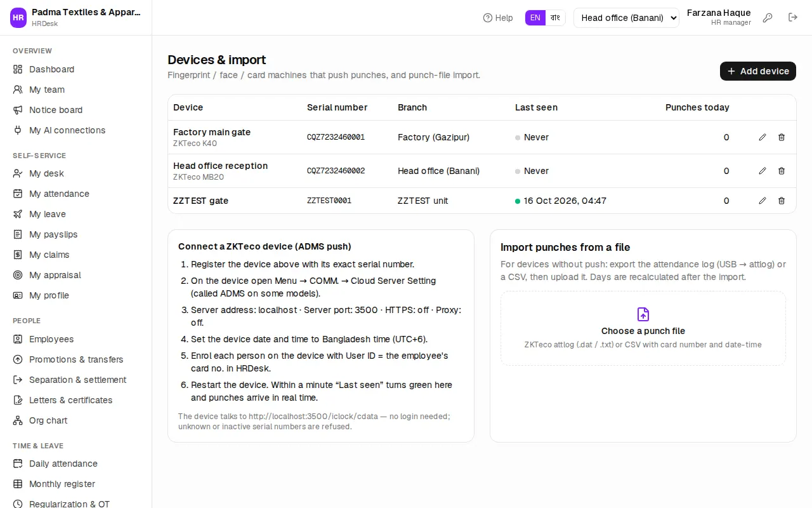Click the HR logo badge
This screenshot has width=812, height=508.
18,18
